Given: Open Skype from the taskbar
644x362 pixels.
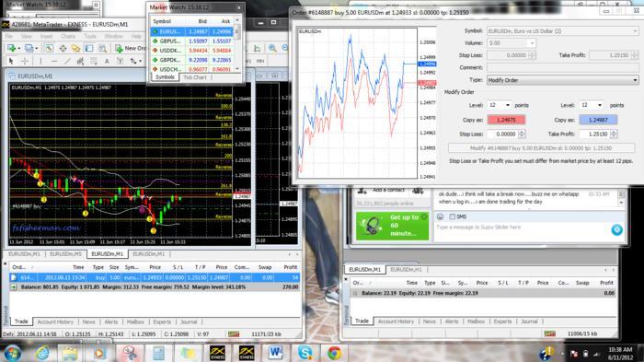Looking at the screenshot, I should tap(305, 353).
